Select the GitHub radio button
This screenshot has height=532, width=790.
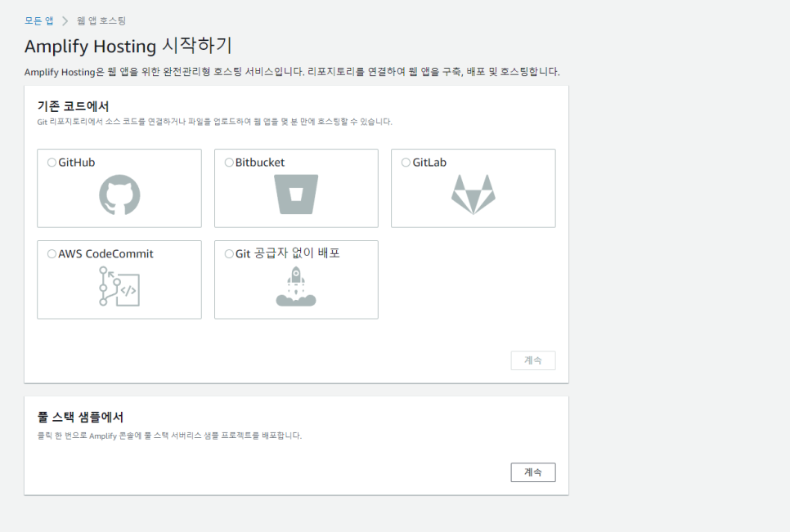pos(52,162)
